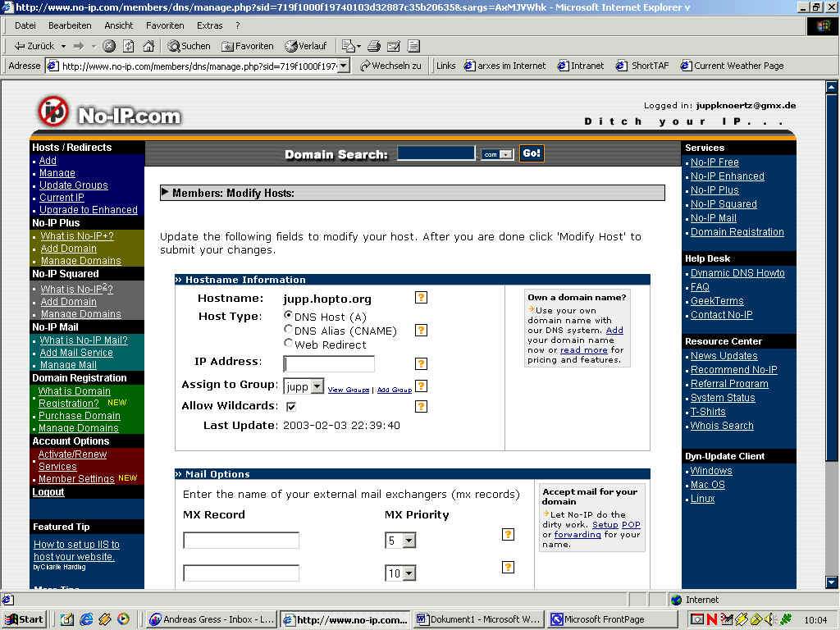
Task: Open the Extras menu
Action: coord(209,25)
